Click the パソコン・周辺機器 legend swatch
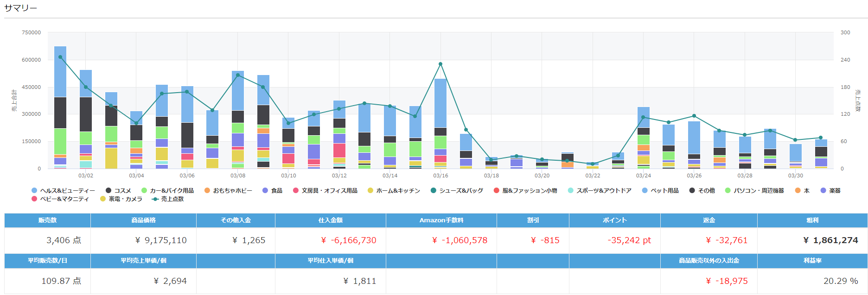This screenshot has width=868, height=295. [x=728, y=191]
